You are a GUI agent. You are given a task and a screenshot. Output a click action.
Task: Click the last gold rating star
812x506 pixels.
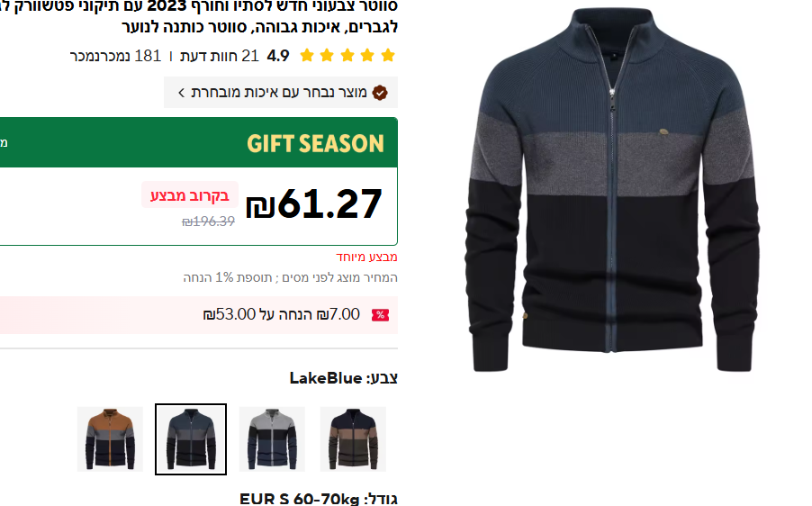(x=307, y=56)
